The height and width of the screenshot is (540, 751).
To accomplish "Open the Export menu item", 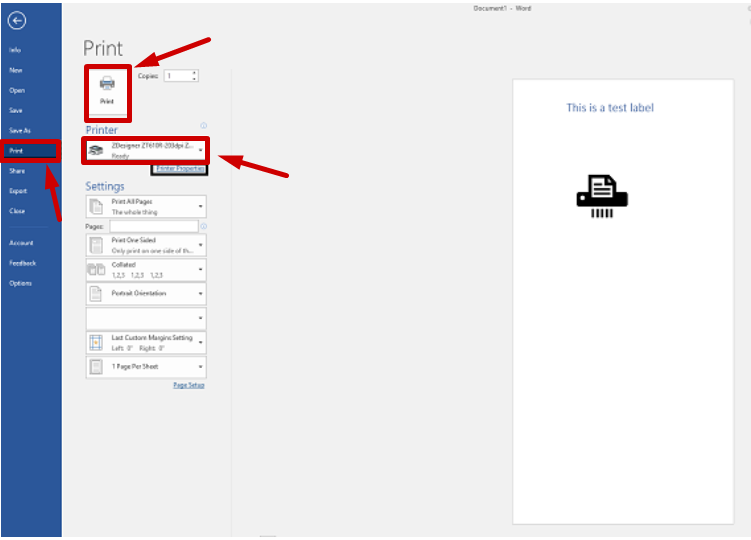I will (18, 191).
